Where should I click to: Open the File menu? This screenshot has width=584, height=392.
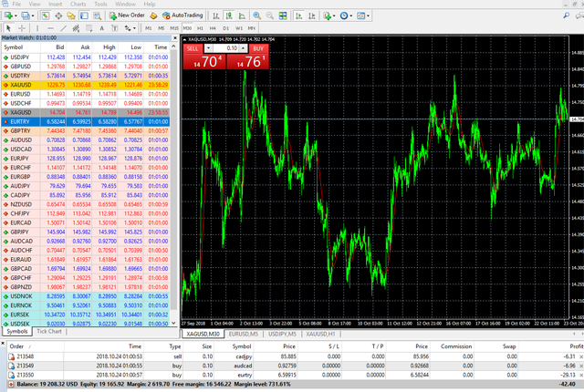pyautogui.click(x=16, y=4)
